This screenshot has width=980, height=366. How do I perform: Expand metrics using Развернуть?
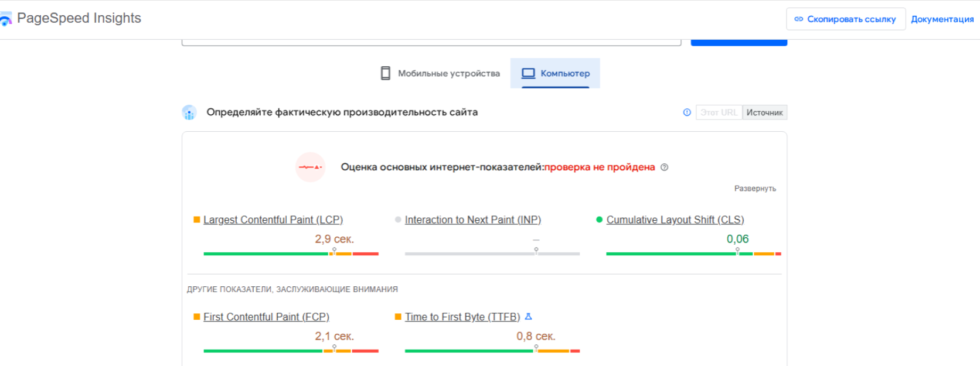point(755,189)
